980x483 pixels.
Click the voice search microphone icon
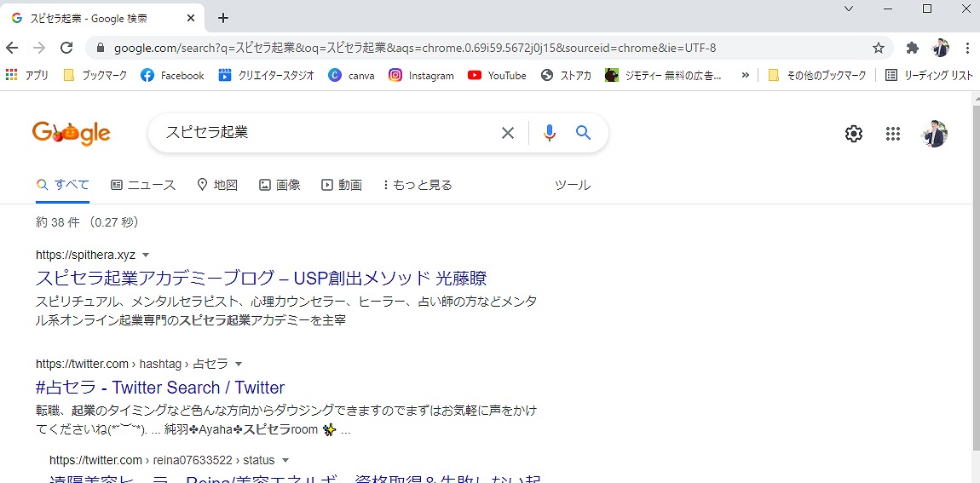click(550, 133)
